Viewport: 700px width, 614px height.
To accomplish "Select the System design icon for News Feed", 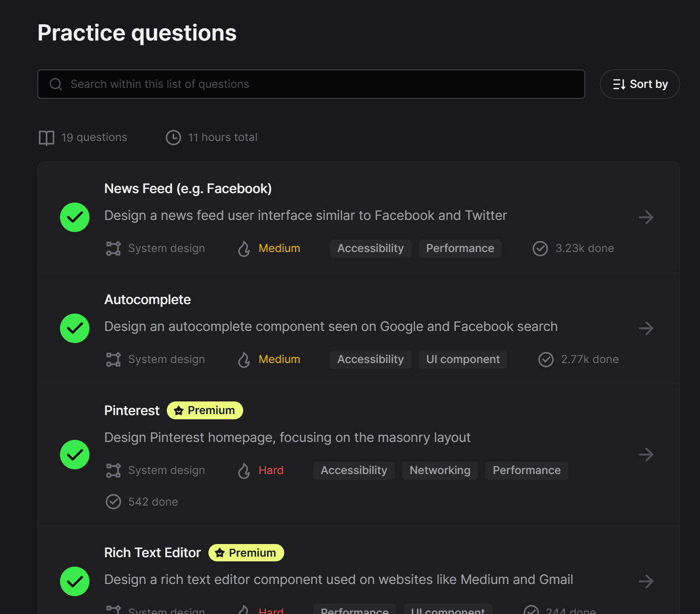I will [x=113, y=248].
